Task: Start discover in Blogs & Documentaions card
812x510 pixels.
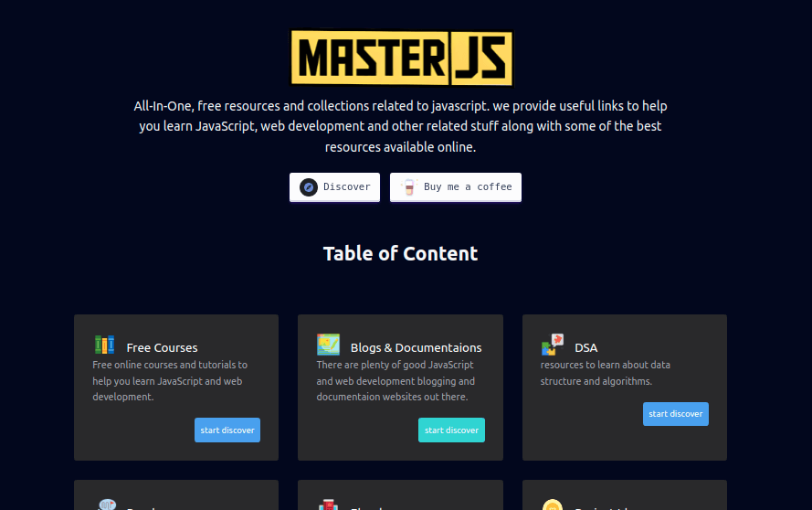Action: point(451,430)
